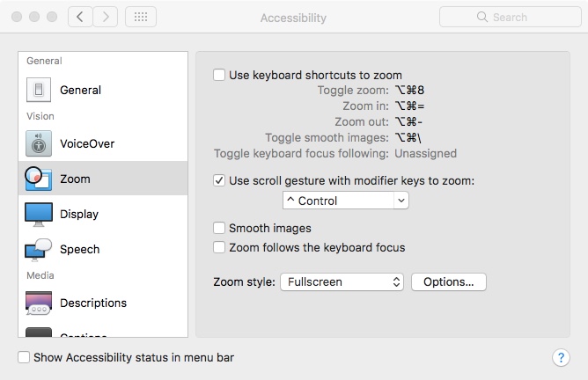588x380 pixels.
Task: Open the Control modifier key dropdown
Action: point(345,201)
